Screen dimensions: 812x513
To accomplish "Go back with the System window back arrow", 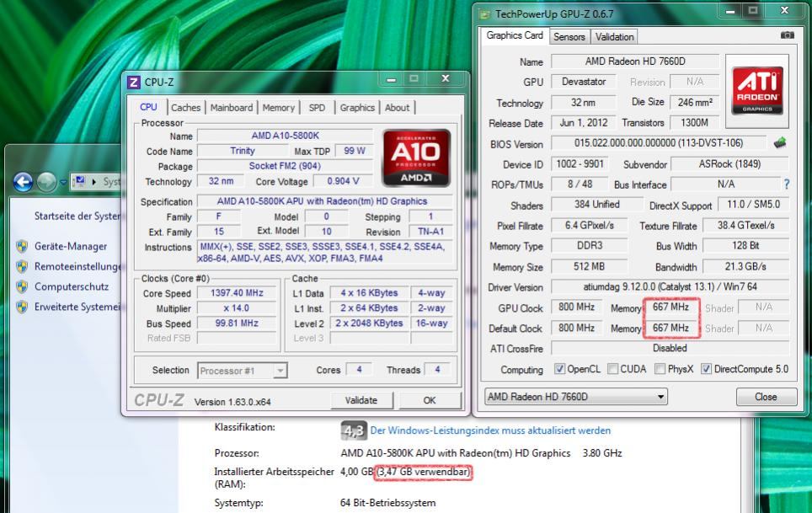I will pyautogui.click(x=23, y=182).
